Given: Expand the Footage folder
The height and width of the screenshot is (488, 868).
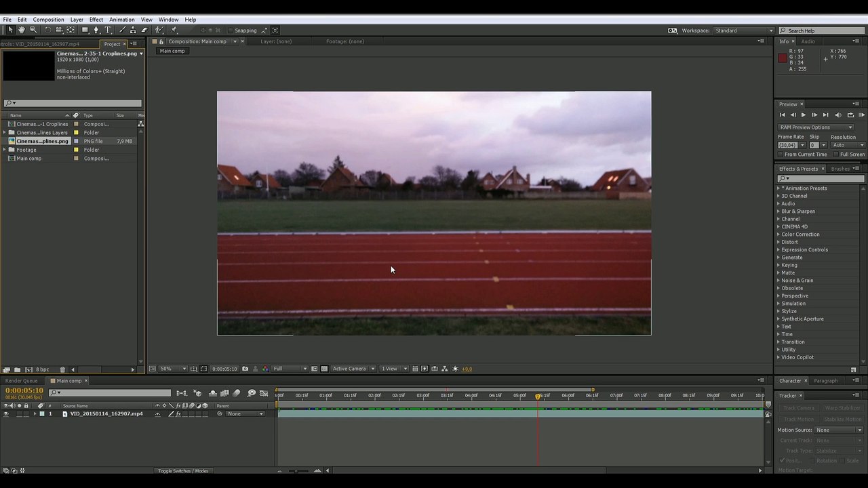Looking at the screenshot, I should pyautogui.click(x=5, y=150).
